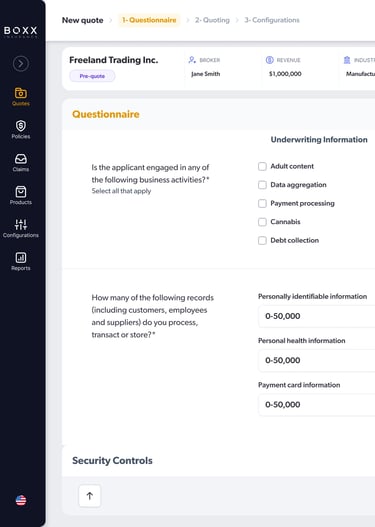This screenshot has width=375, height=527.
Task: Expand the sidebar with the circled arrow
Action: (21, 63)
